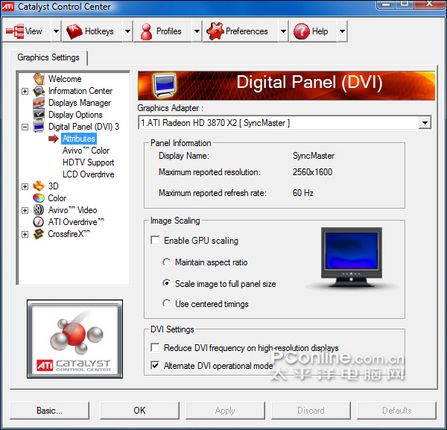Click the Defaults button
Screen dimensions: 447x430
(x=397, y=410)
